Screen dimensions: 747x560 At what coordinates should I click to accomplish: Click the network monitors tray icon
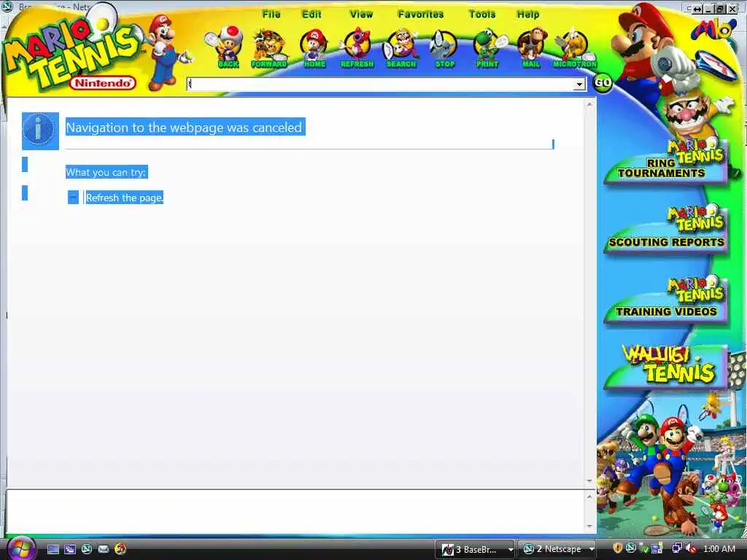[676, 549]
